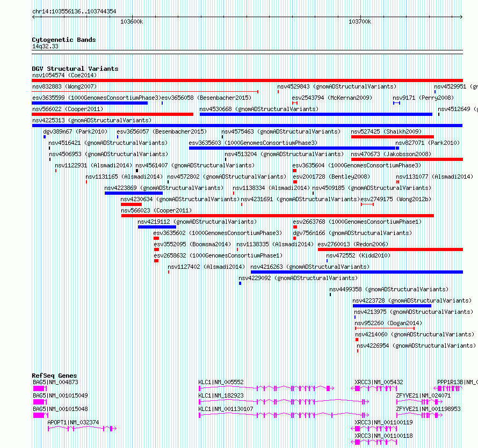
Task: Open dgv389n67 (Park2010) variant
Action: tap(75, 131)
